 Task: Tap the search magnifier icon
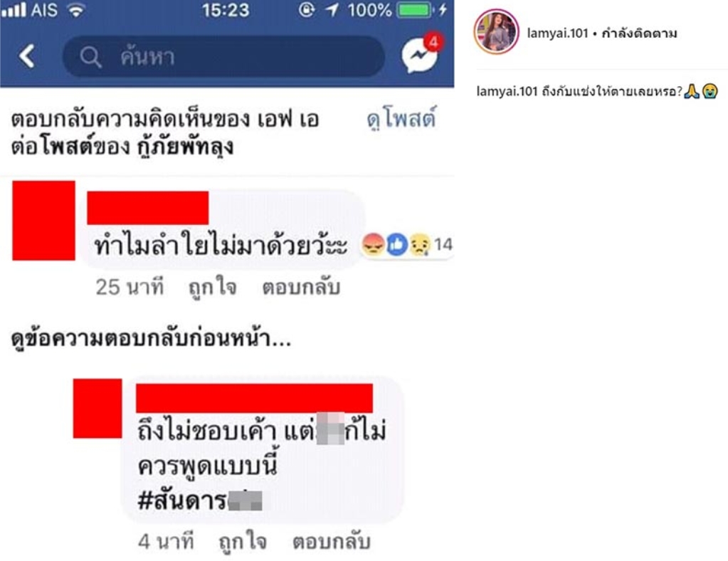[x=90, y=58]
